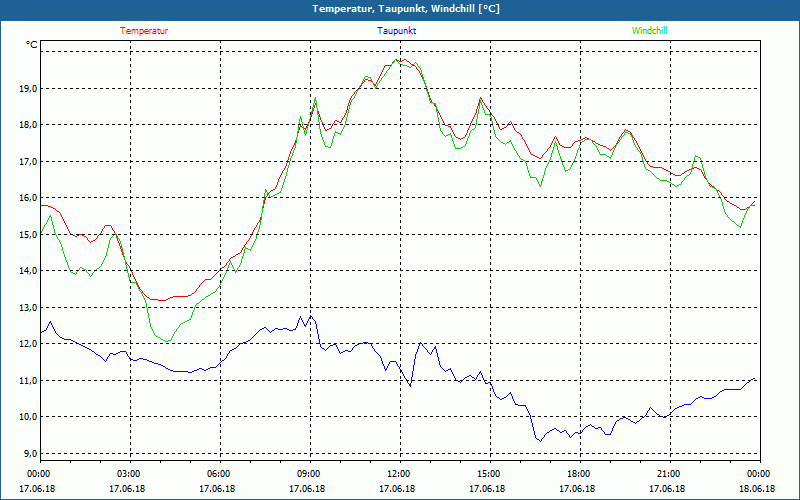Select the green 'Windchill' legend label
This screenshot has height=500, width=800.
(649, 31)
